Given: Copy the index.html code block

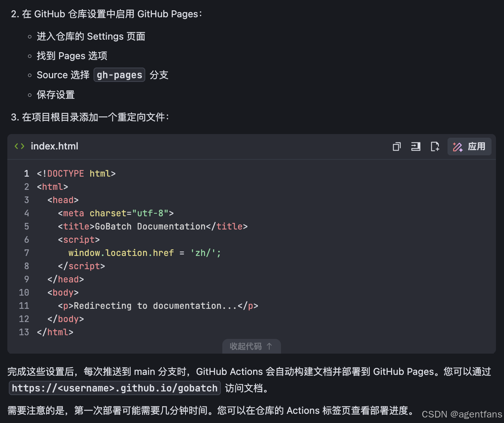Looking at the screenshot, I should [x=397, y=147].
